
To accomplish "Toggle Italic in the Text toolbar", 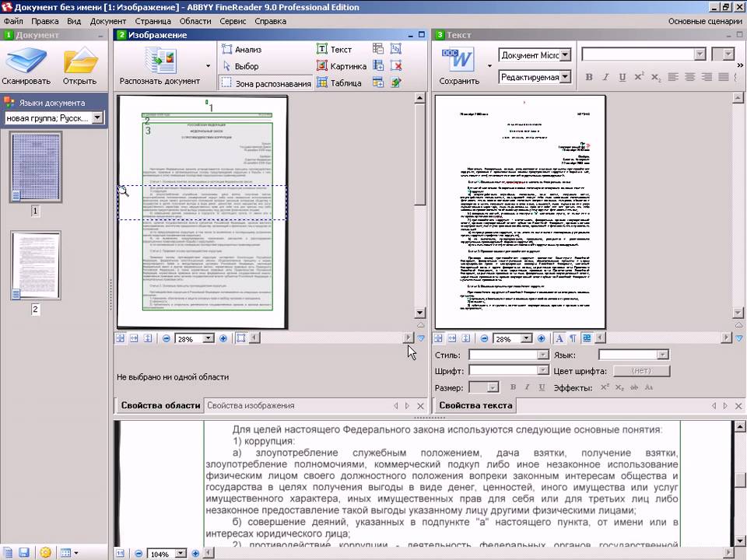I will click(605, 77).
